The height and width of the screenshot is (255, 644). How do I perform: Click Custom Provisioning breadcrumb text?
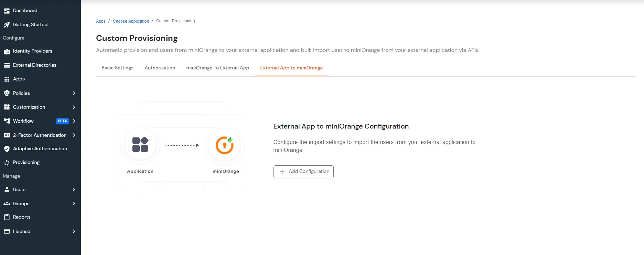point(175,21)
